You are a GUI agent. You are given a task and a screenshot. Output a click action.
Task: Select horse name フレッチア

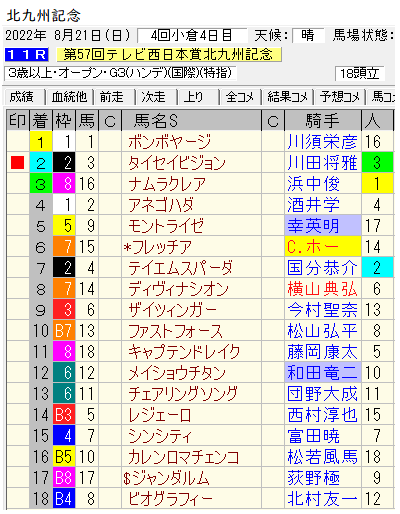coord(162,247)
